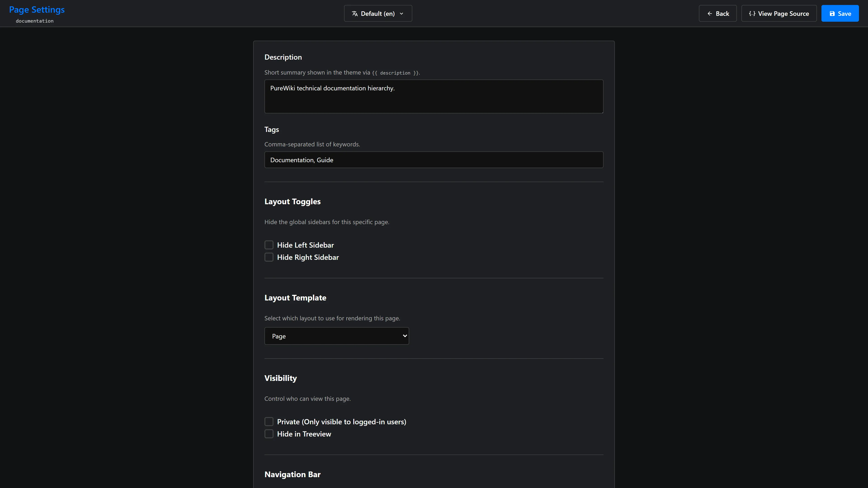The height and width of the screenshot is (488, 868).
Task: Click the "Visibility" section heading
Action: pyautogui.click(x=281, y=378)
